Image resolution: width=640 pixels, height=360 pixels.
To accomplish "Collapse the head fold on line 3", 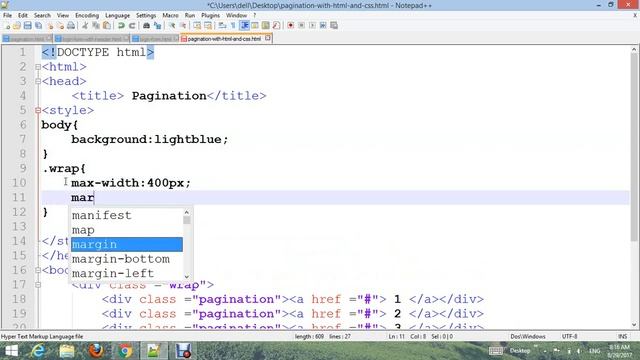I will [x=38, y=81].
